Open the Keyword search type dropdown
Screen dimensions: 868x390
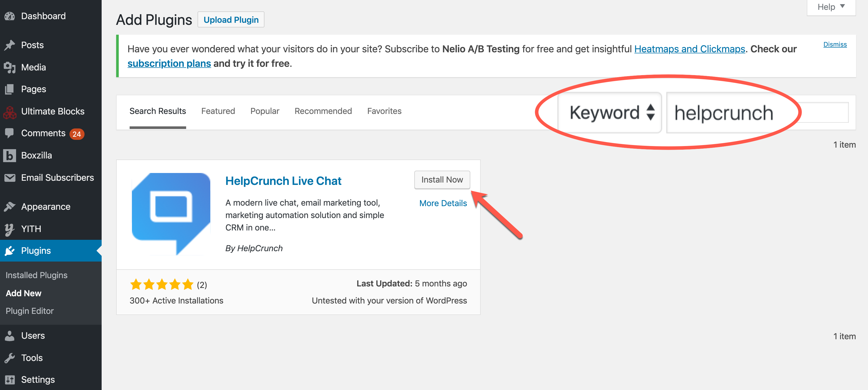[610, 112]
